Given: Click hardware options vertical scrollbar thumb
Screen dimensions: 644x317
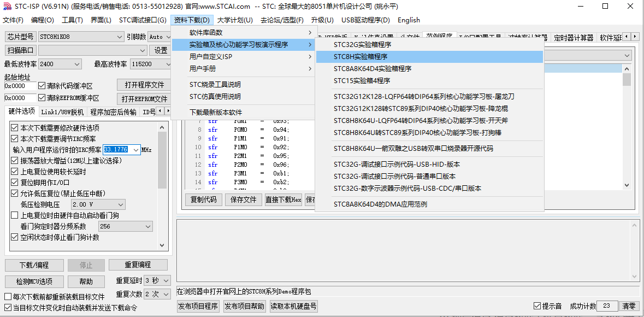Looking at the screenshot, I should [162, 160].
